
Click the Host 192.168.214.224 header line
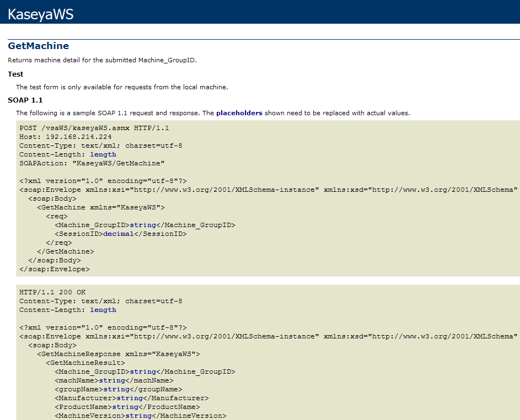(x=65, y=137)
